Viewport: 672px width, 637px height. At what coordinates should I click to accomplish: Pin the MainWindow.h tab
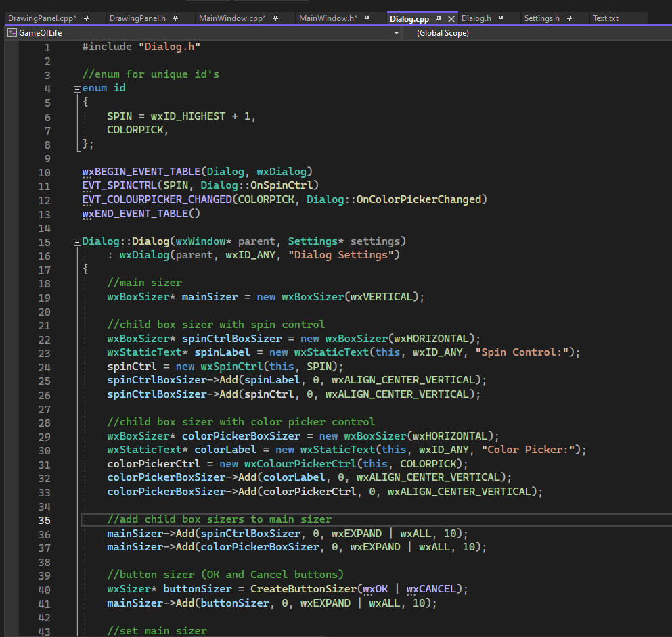click(x=368, y=18)
